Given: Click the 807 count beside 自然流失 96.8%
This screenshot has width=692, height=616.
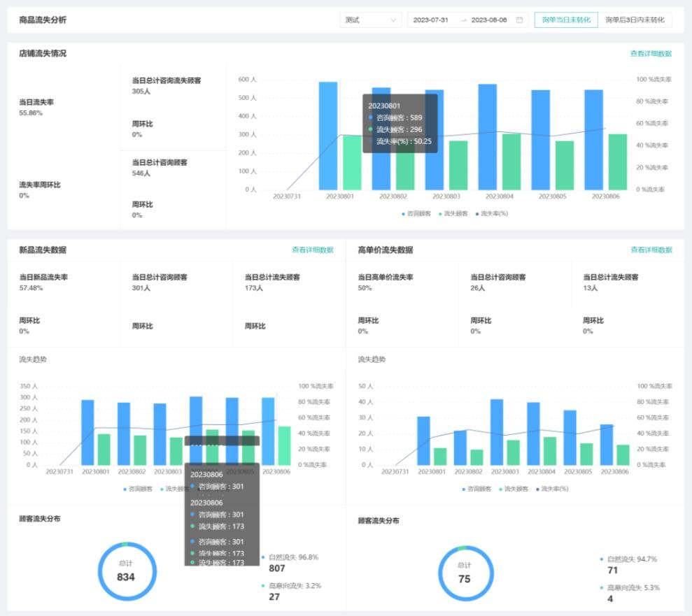Looking at the screenshot, I should 276,568.
